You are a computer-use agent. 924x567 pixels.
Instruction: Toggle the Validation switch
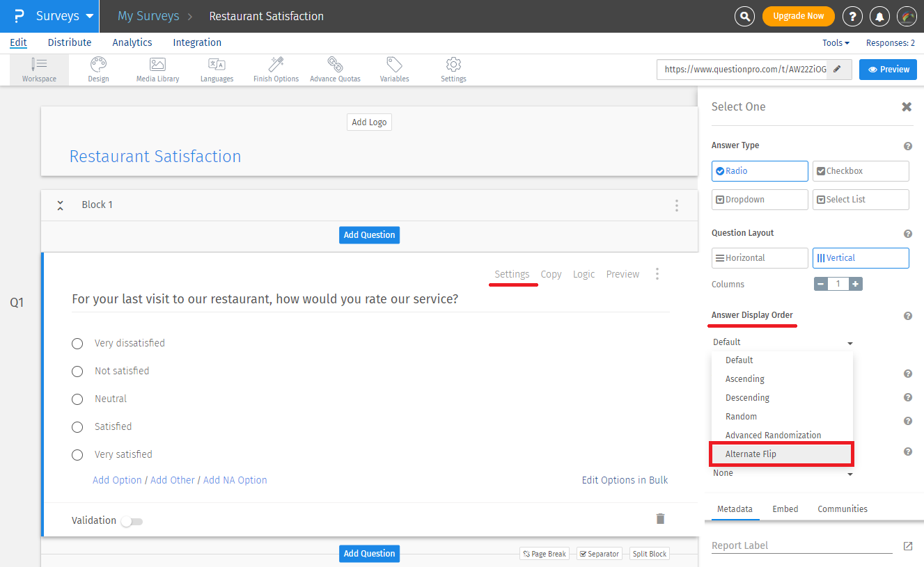[x=131, y=521]
